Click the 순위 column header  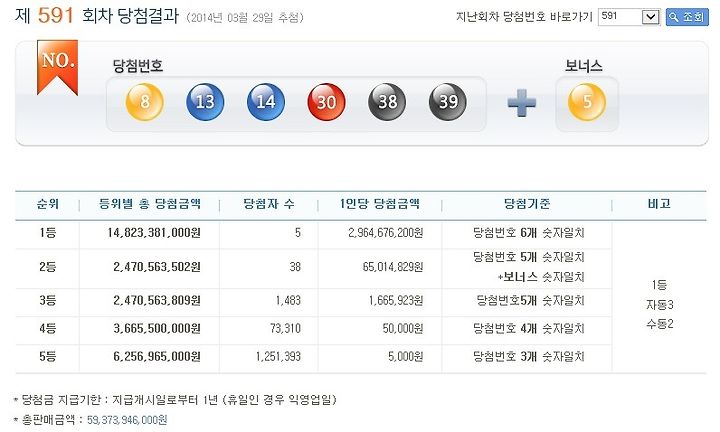click(x=48, y=204)
